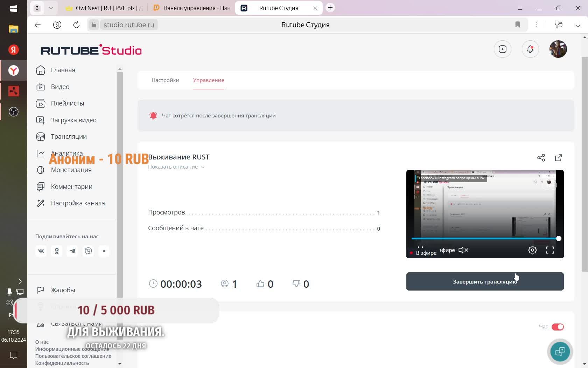Open File Explorer from taskbar
This screenshot has height=368, width=588.
tap(14, 29)
